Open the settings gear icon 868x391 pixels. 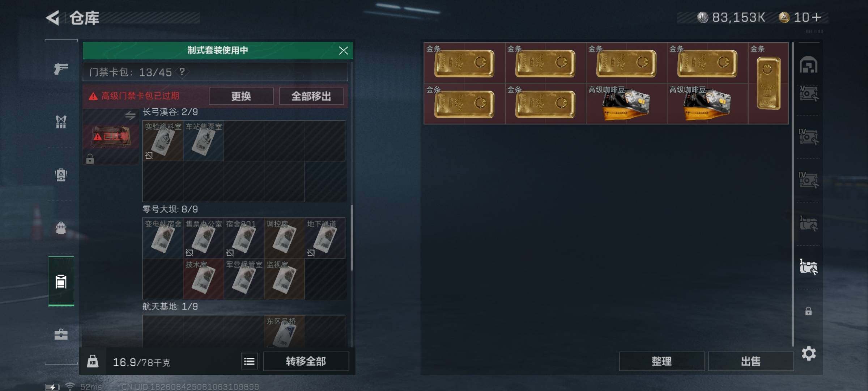tap(808, 353)
